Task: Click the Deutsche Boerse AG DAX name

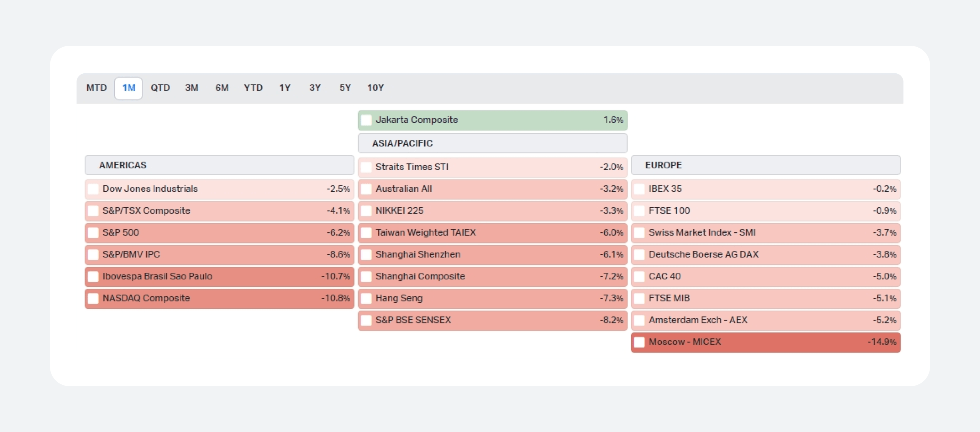Action: [x=703, y=254]
